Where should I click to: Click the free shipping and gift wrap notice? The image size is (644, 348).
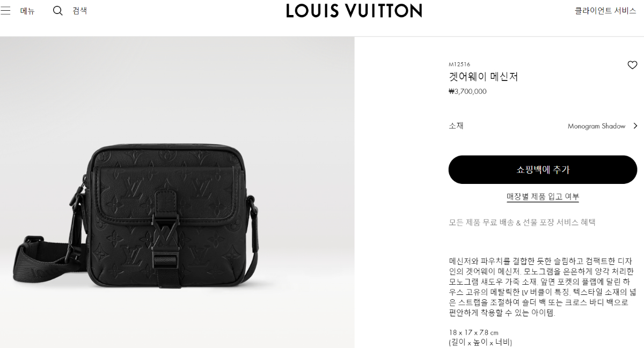click(522, 222)
